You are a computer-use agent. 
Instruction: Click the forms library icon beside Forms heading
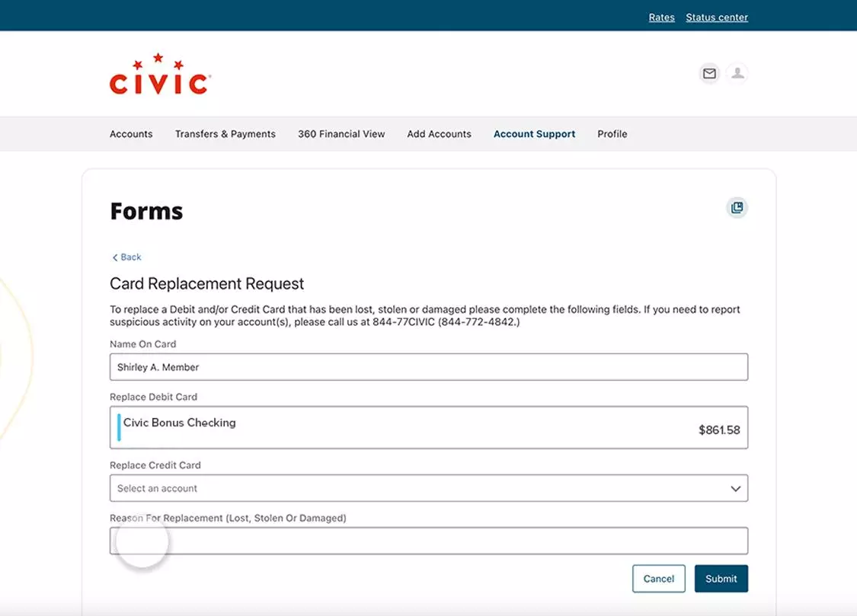[x=737, y=208]
